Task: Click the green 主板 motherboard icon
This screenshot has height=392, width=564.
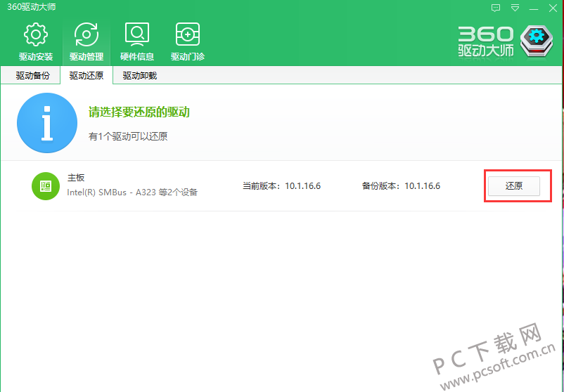Action: (46, 186)
